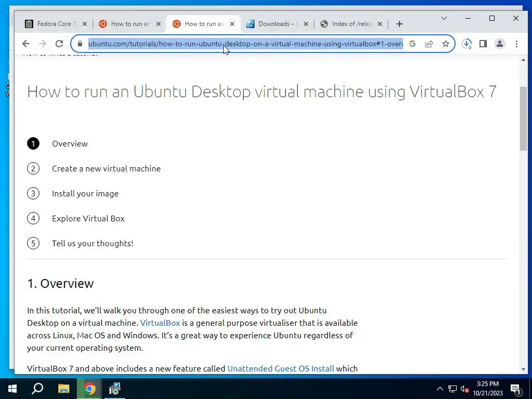Click the page vertical scrollbar thumb
532x399 pixels.
(x=523, y=118)
